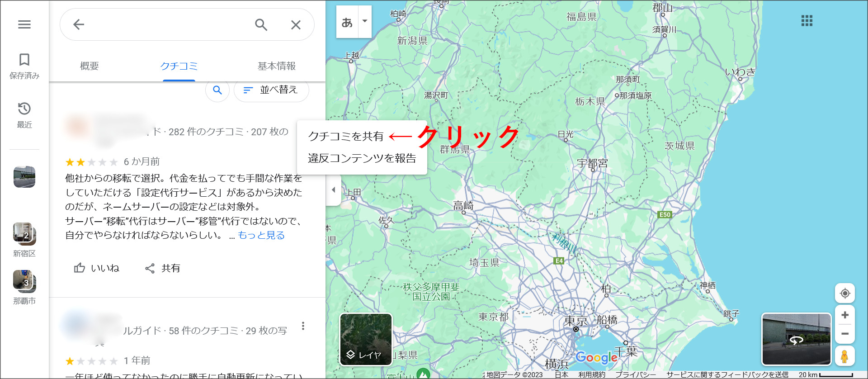Open the input method dropdown arrow

(x=365, y=22)
